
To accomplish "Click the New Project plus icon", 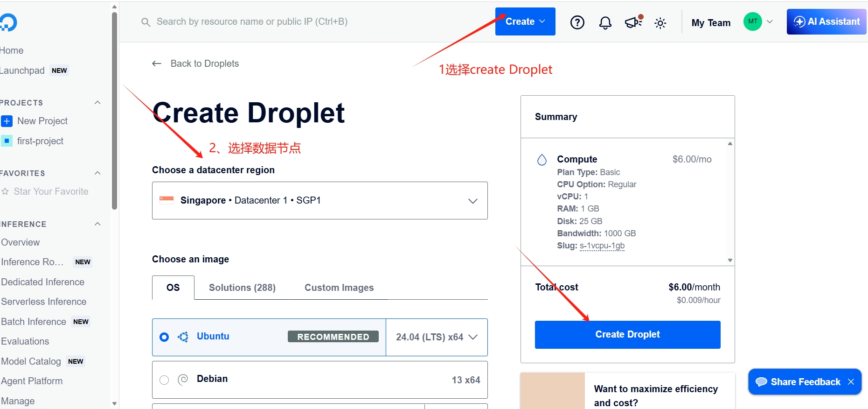I will pos(7,121).
